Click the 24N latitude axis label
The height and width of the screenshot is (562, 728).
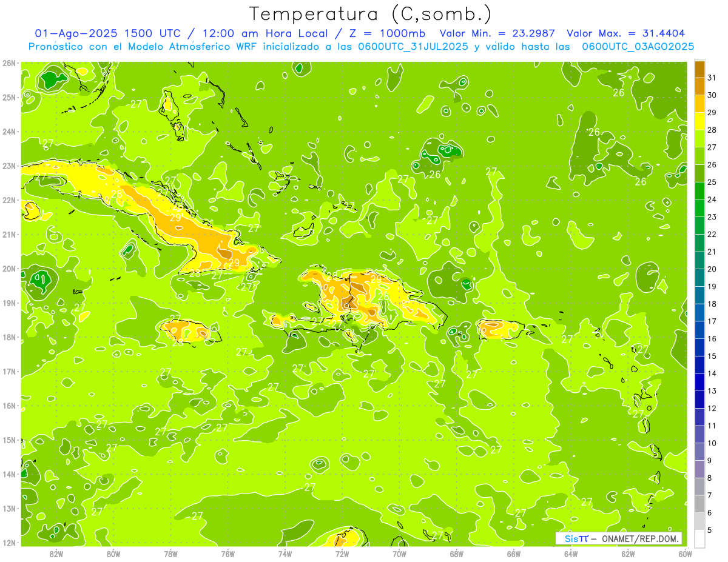tap(8, 132)
